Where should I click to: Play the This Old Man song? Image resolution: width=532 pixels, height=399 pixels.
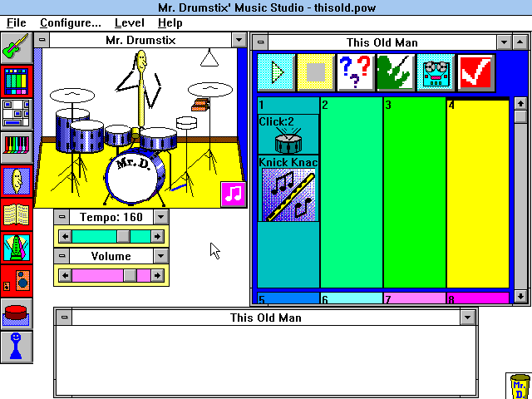pos(276,72)
